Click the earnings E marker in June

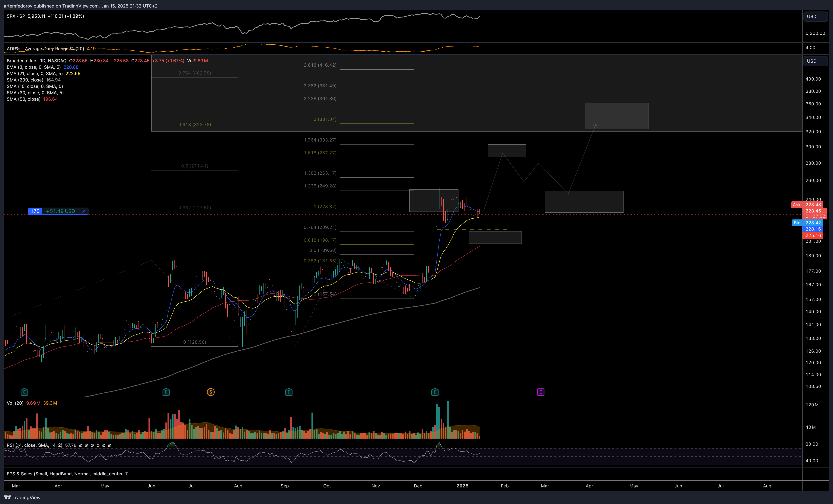pos(166,392)
